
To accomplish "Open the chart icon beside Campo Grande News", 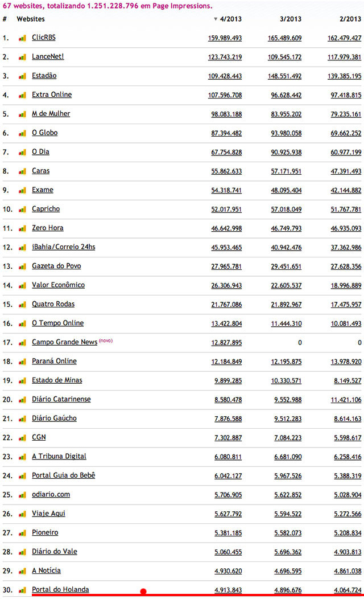I will click(22, 343).
